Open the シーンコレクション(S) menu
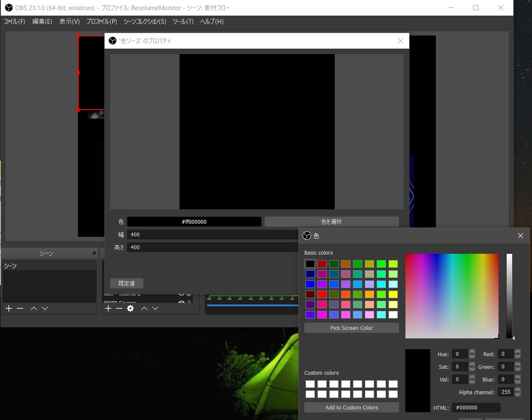Image resolution: width=532 pixels, height=420 pixels. coord(145,21)
